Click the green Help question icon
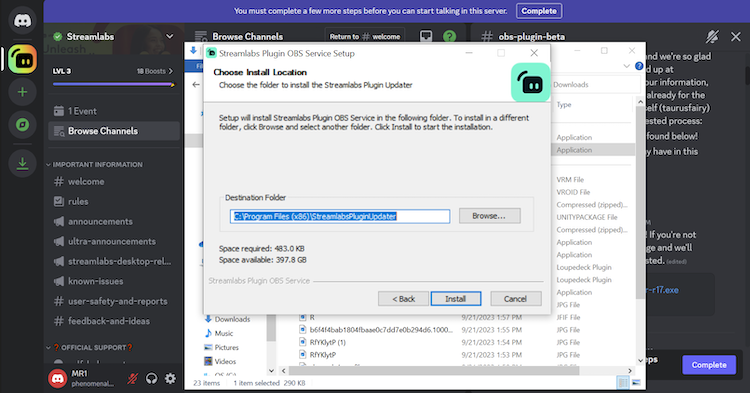The image size is (750, 393). coord(449,36)
